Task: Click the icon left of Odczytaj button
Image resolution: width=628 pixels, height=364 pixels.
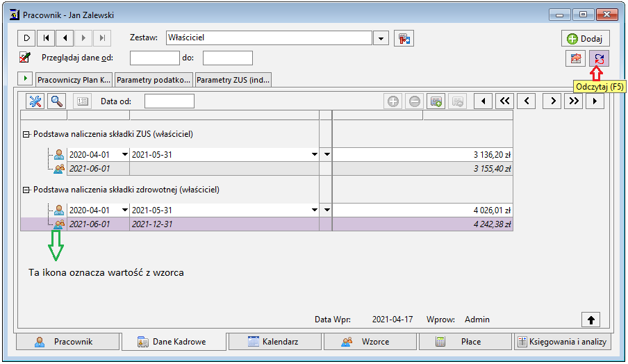Action: coord(575,58)
